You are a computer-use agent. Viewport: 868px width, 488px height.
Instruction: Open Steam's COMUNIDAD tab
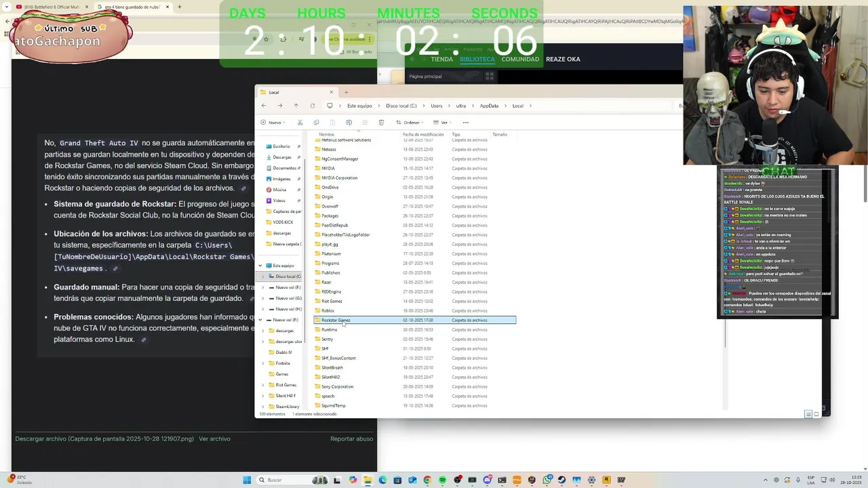[x=520, y=59]
